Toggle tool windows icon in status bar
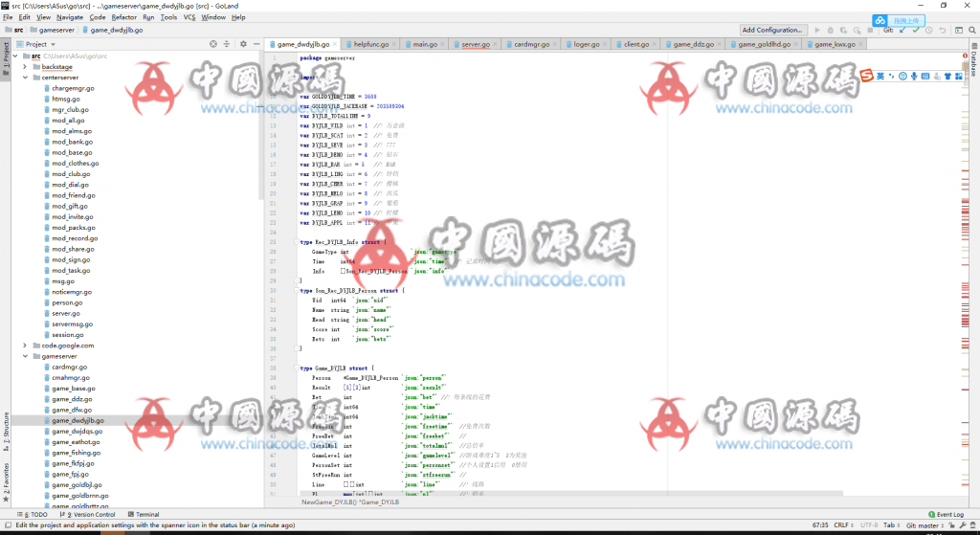Viewport: 980px width, 535px height. point(8,525)
